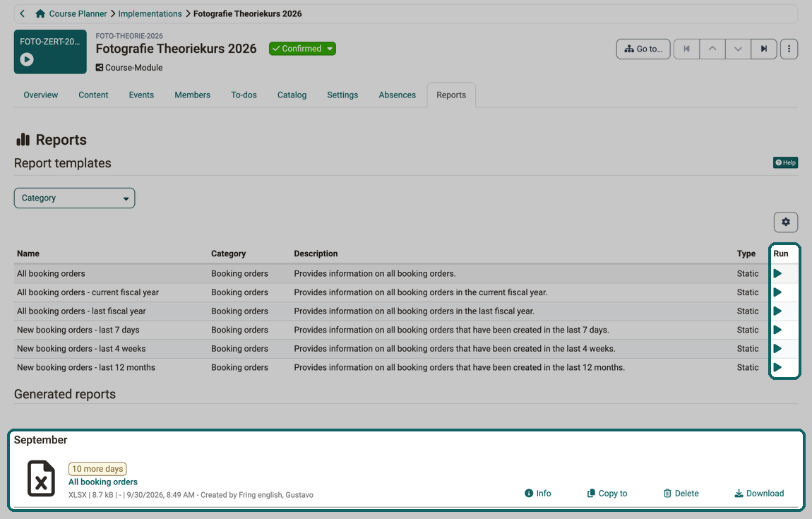Go to previous course with up chevron
The image size is (812, 519).
tap(712, 49)
